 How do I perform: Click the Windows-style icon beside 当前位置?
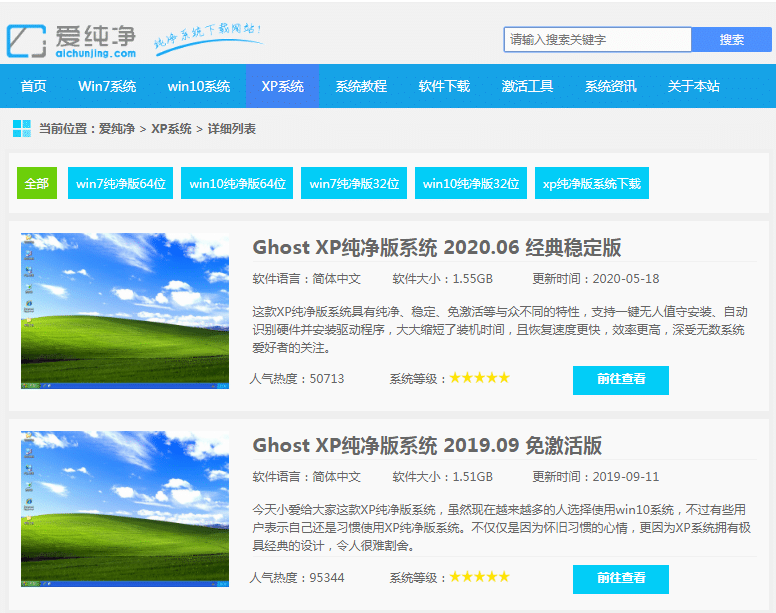click(x=22, y=129)
